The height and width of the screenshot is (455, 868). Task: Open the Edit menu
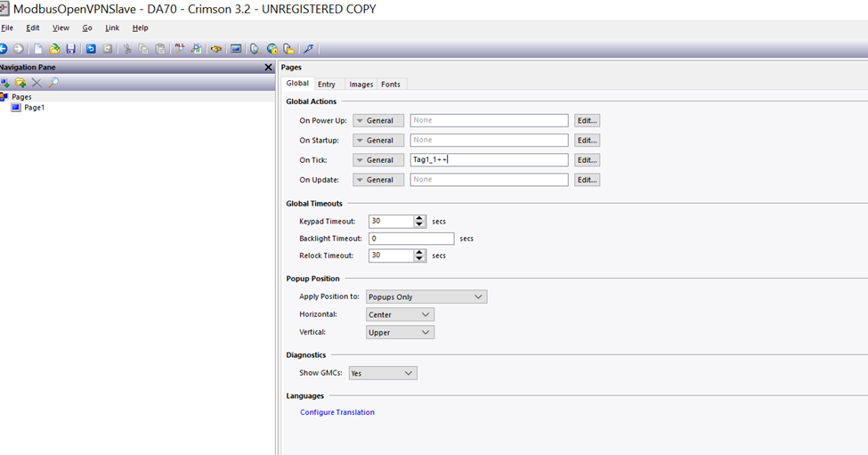point(33,28)
